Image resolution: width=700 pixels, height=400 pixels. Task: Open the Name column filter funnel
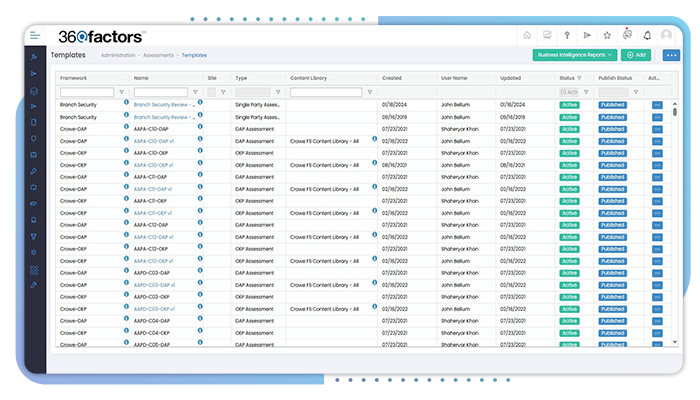pos(193,92)
